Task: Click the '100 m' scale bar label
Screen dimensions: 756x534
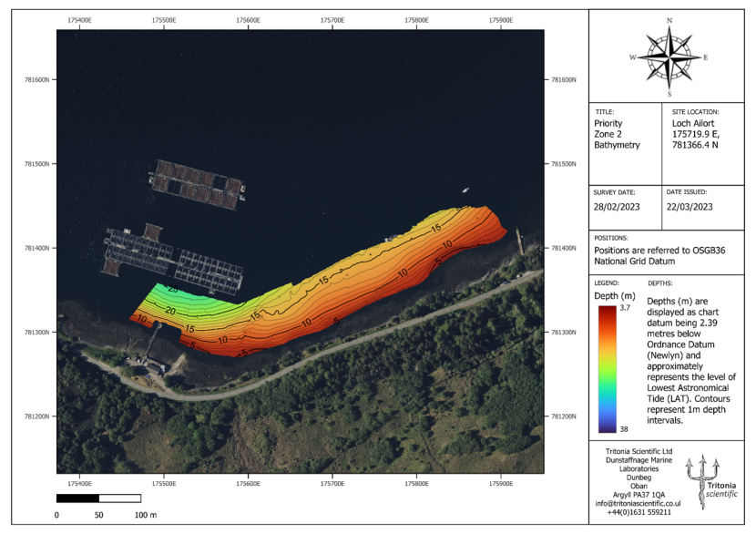Action: click(x=146, y=515)
